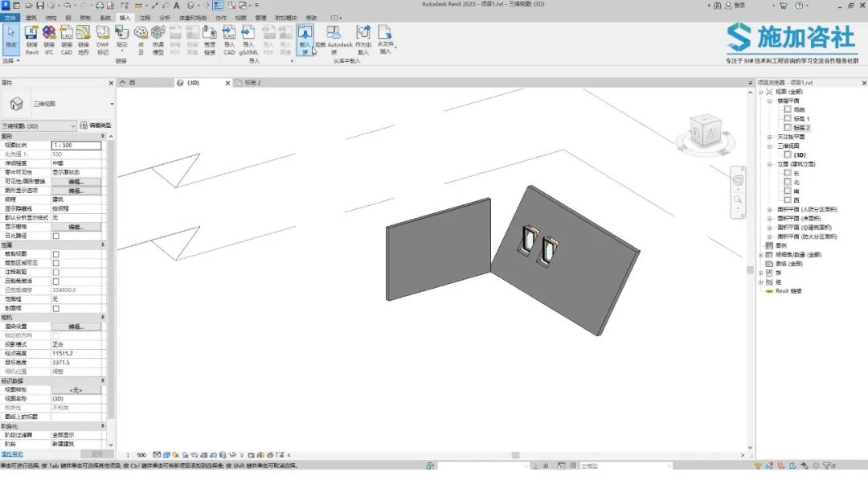Open the Properties help (属性帮助) link
The width and height of the screenshot is (868, 489).
click(x=12, y=454)
